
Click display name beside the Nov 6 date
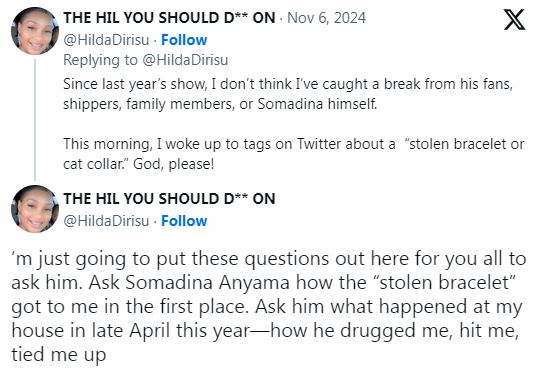coord(169,18)
